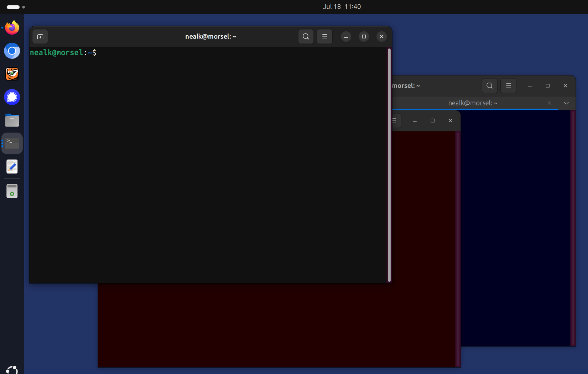Open Trash from the dock
588x374 pixels.
point(12,191)
